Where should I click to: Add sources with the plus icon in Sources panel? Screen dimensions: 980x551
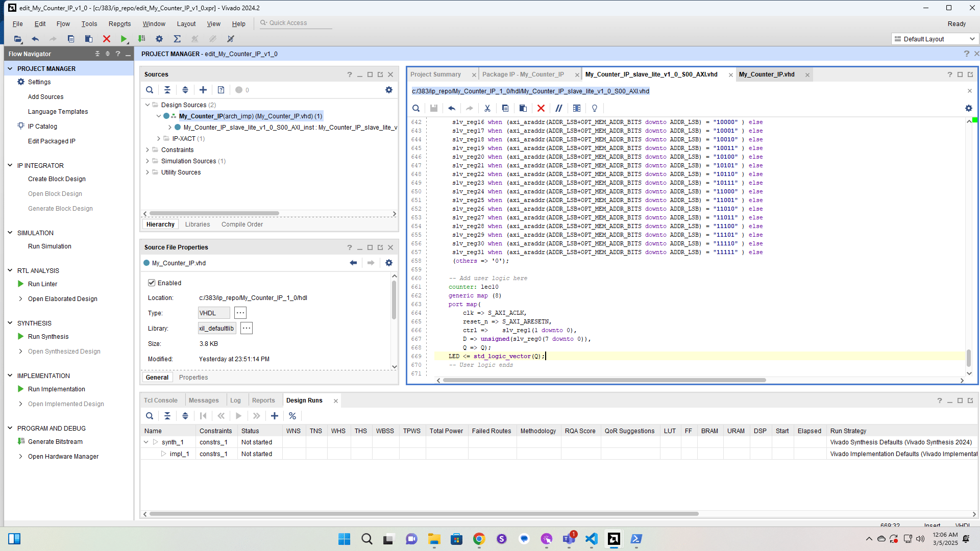pos(203,90)
